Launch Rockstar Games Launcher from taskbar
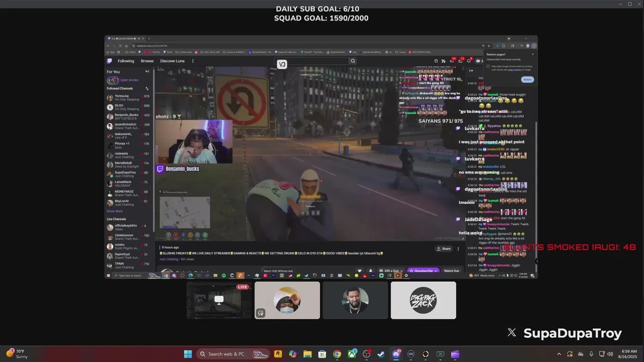Viewport: 644px width, 362px height. pyautogui.click(x=278, y=354)
